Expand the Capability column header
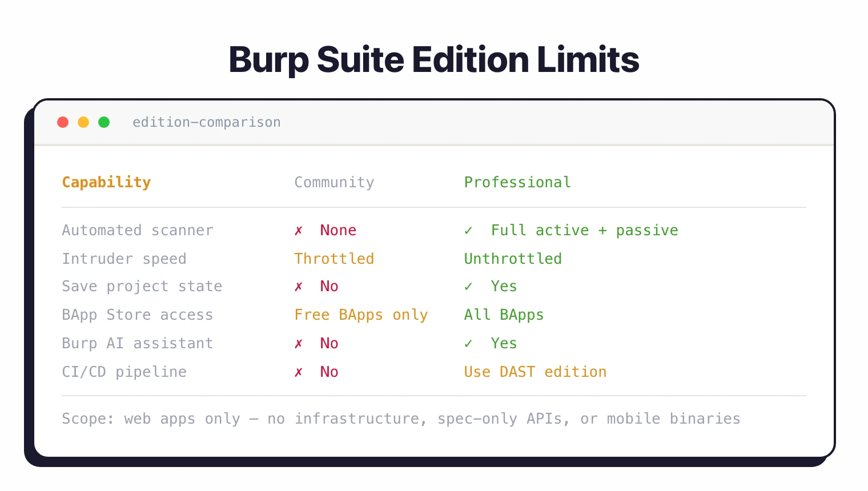The image size is (868, 491). click(106, 182)
